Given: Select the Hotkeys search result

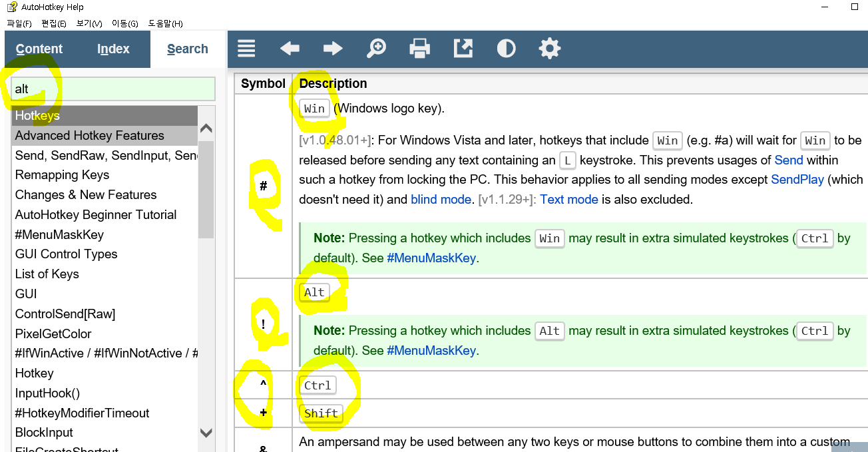Looking at the screenshot, I should (x=105, y=116).
